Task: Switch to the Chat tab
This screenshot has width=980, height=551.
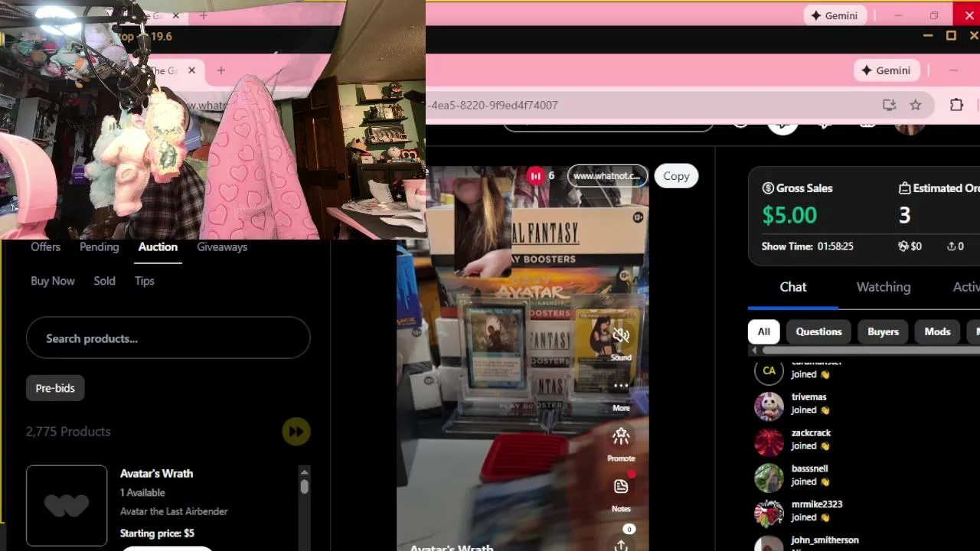Action: [x=793, y=287]
